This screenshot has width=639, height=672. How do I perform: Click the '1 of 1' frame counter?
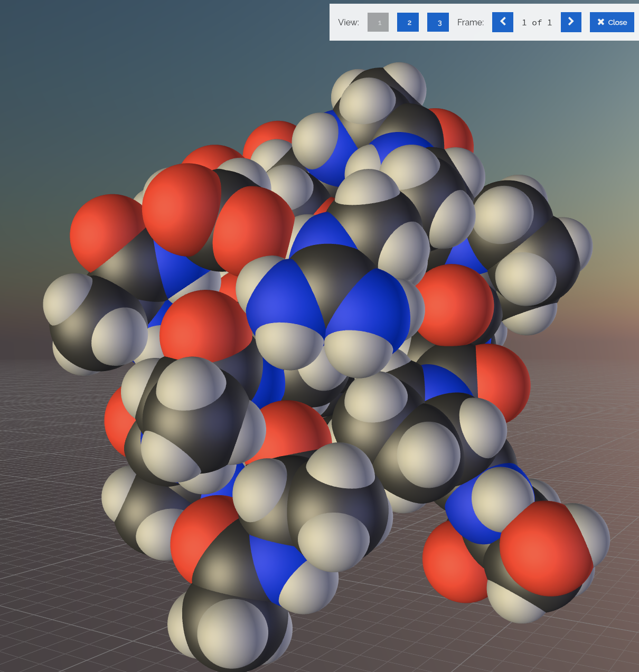point(537,22)
